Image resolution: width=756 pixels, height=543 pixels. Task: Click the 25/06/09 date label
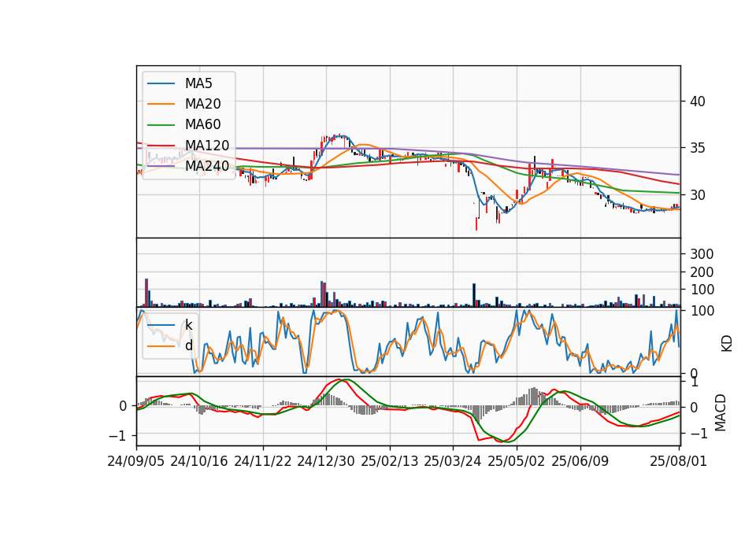point(580,461)
